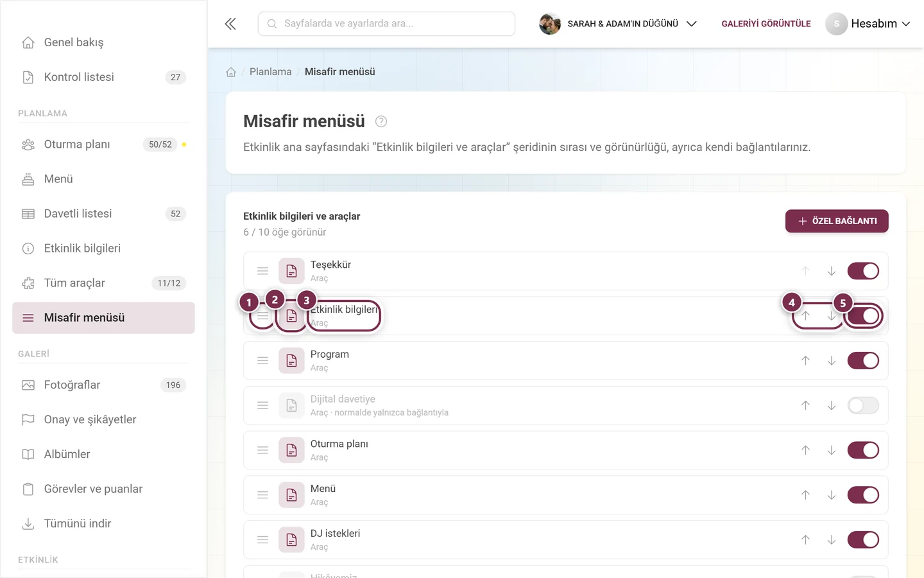
Task: Move Dijital davetiye row down
Action: [832, 405]
